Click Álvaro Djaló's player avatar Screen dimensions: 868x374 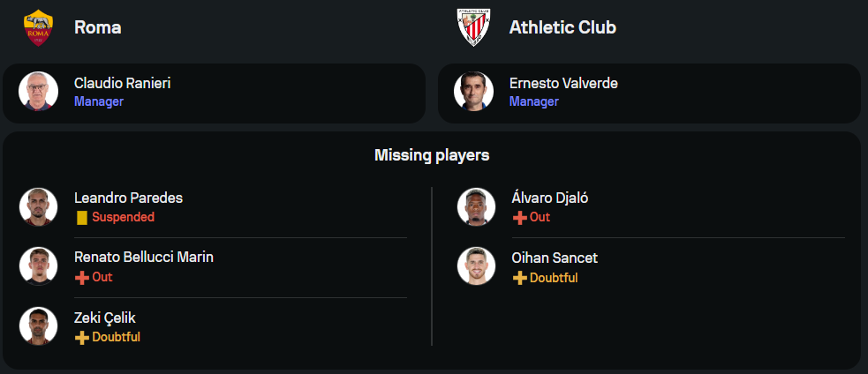click(476, 206)
